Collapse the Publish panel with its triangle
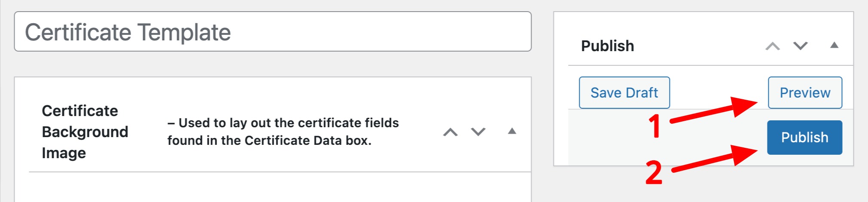This screenshot has width=868, height=202. pos(834,45)
